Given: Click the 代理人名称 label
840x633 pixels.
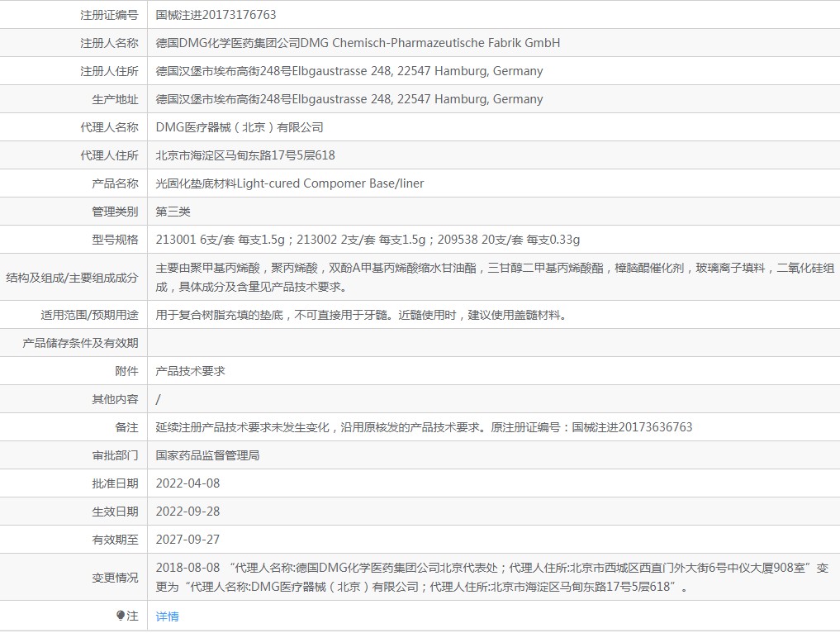Looking at the screenshot, I should (x=109, y=127).
